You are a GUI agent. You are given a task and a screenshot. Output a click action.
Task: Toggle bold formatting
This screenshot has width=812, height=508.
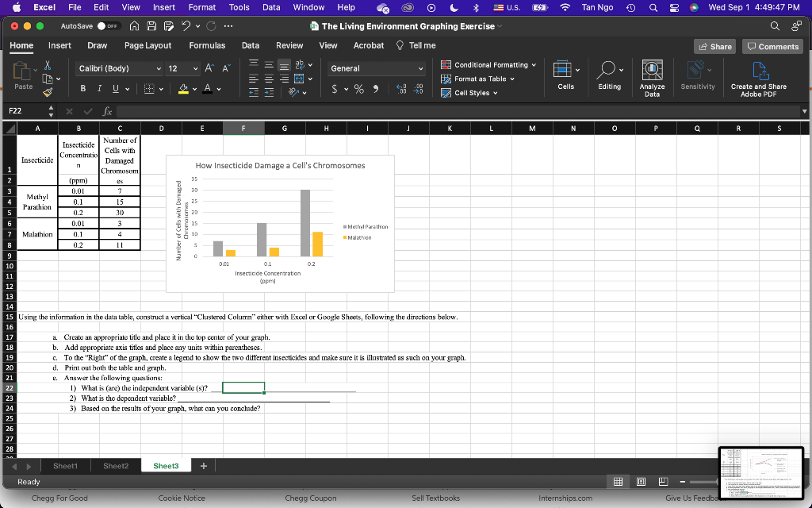(82, 89)
